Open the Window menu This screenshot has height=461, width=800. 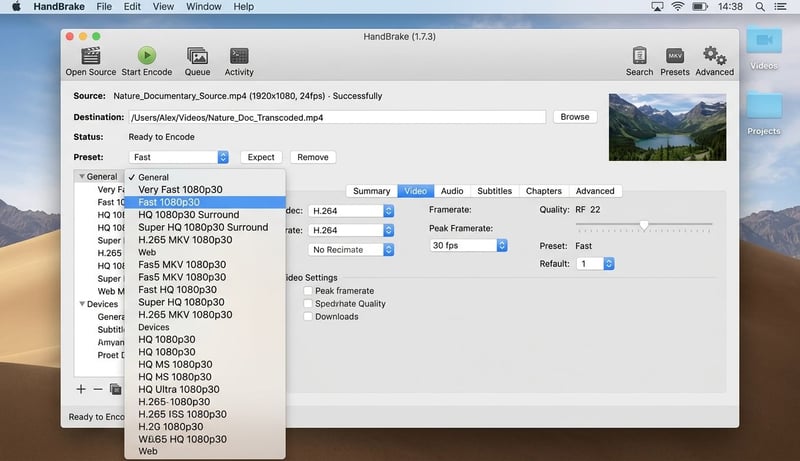[x=204, y=7]
